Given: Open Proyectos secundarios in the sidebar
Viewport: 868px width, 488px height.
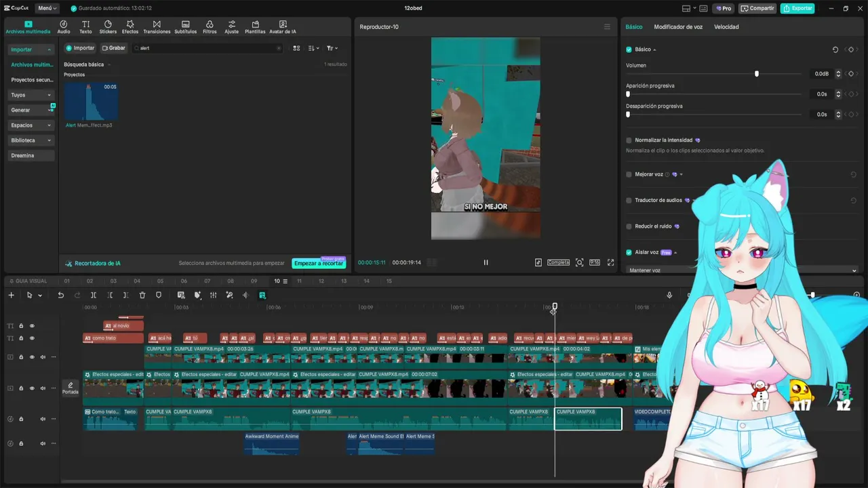Looking at the screenshot, I should point(32,80).
